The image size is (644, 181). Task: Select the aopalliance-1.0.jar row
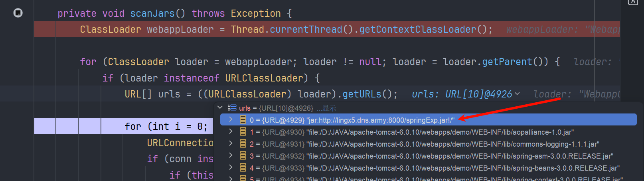[429, 132]
